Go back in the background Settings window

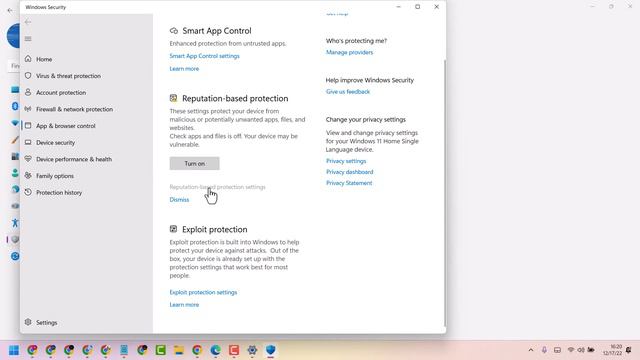pos(10,11)
